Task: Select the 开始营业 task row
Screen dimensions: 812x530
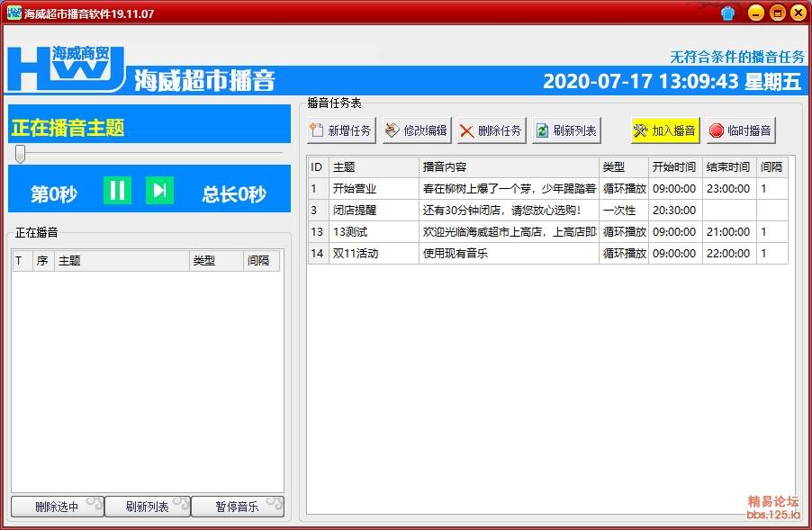Action: click(x=548, y=188)
